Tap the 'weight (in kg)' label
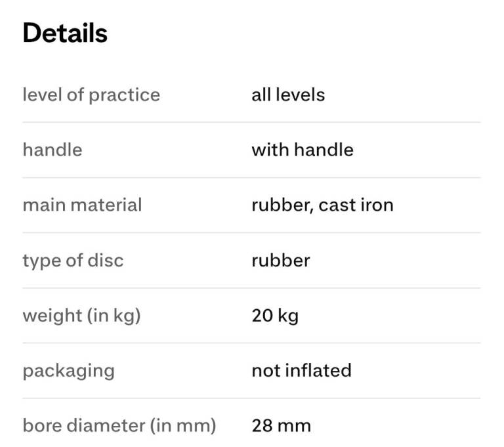This screenshot has width=504, height=447. [82, 315]
